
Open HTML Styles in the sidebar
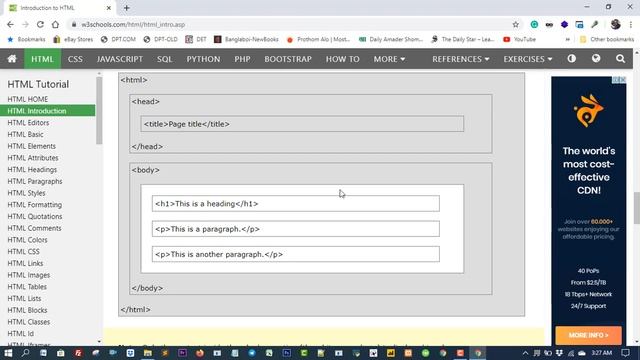tap(26, 193)
